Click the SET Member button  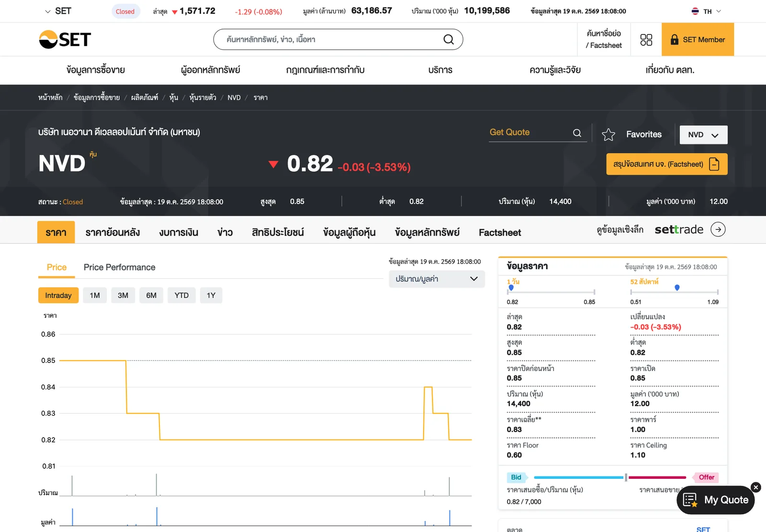click(x=698, y=40)
